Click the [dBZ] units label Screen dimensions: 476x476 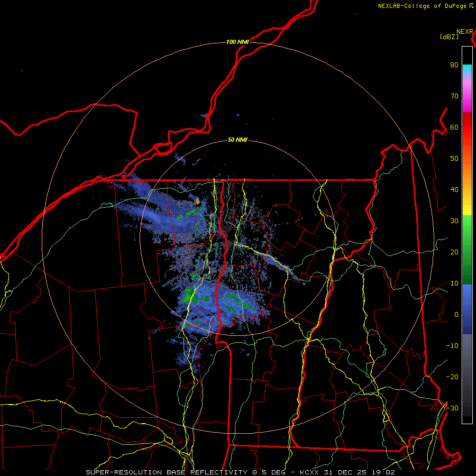(x=449, y=36)
